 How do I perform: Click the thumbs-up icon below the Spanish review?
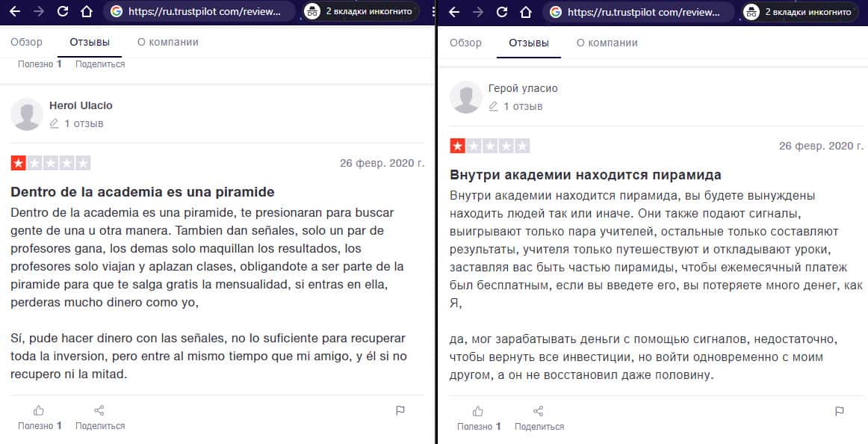tap(39, 410)
